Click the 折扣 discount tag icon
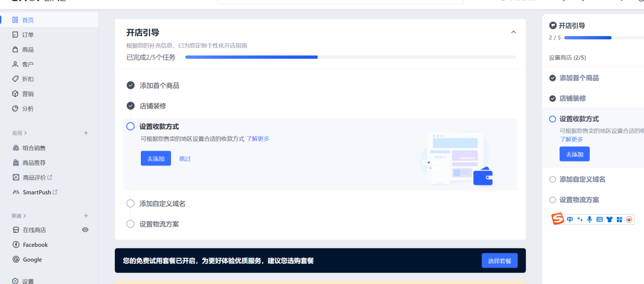The width and height of the screenshot is (644, 284). [x=15, y=79]
